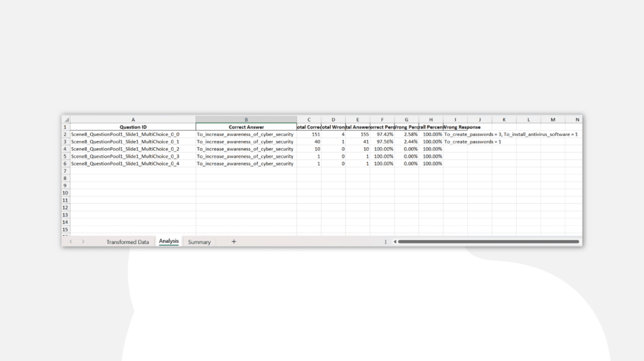Select column B header
Screen dimensions: 644x361
pos(246,119)
